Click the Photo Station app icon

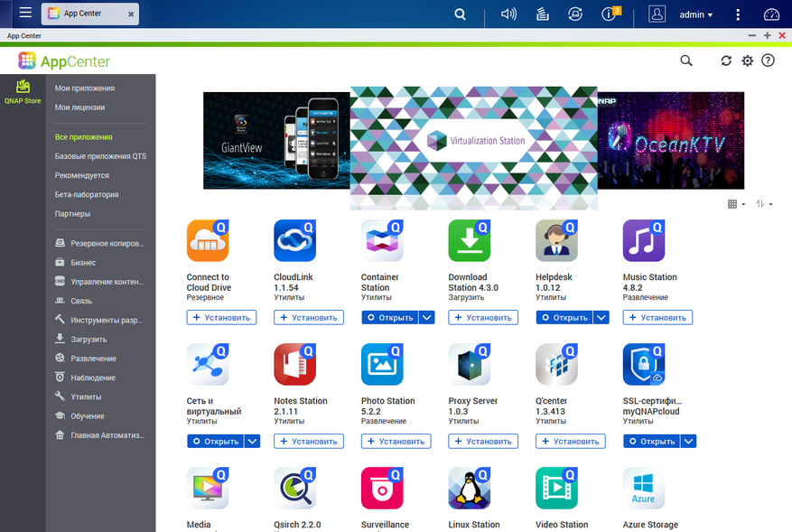(382, 364)
